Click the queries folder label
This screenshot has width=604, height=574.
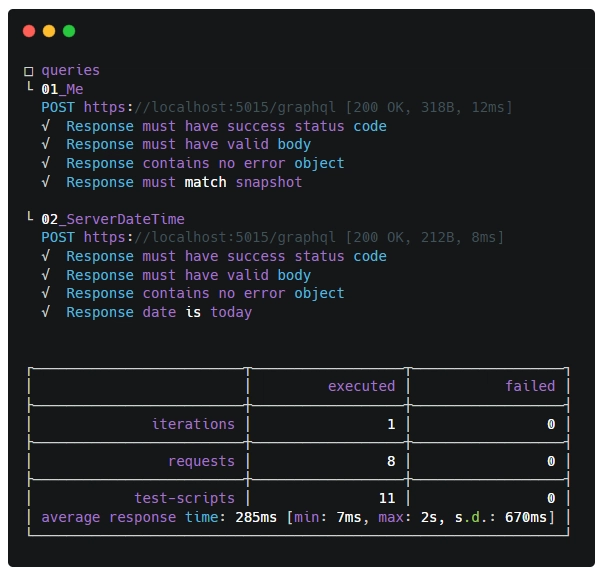(x=70, y=70)
